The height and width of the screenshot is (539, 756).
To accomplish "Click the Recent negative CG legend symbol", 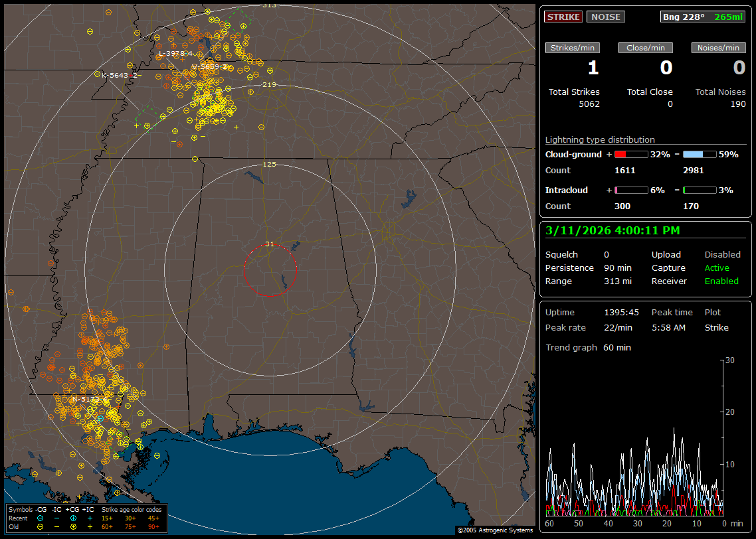I will (41, 518).
